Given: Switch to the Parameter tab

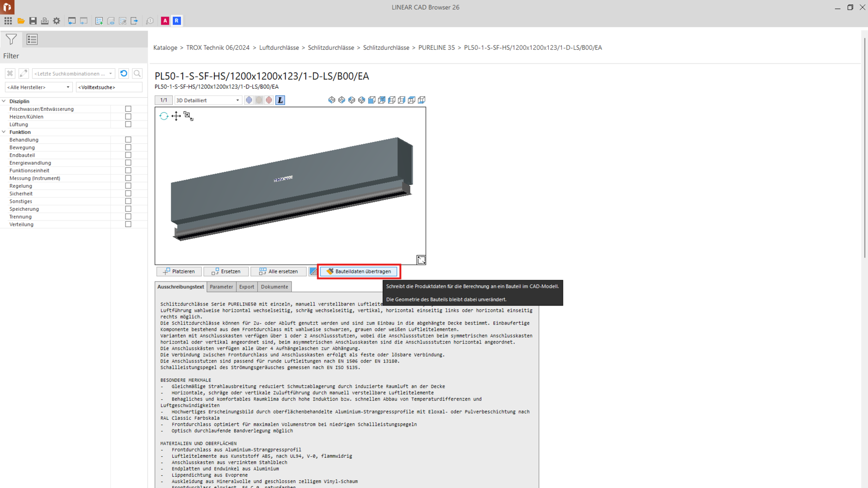Looking at the screenshot, I should [221, 287].
